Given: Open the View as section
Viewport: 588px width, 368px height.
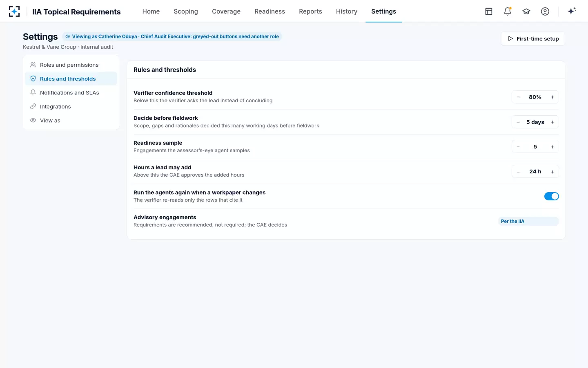Looking at the screenshot, I should click(x=71, y=121).
